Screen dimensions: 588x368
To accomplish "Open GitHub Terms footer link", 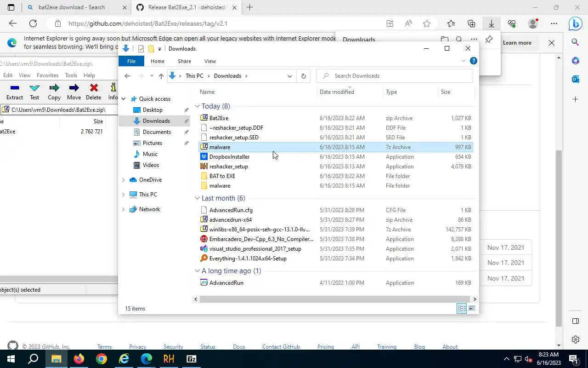I will [104, 347].
